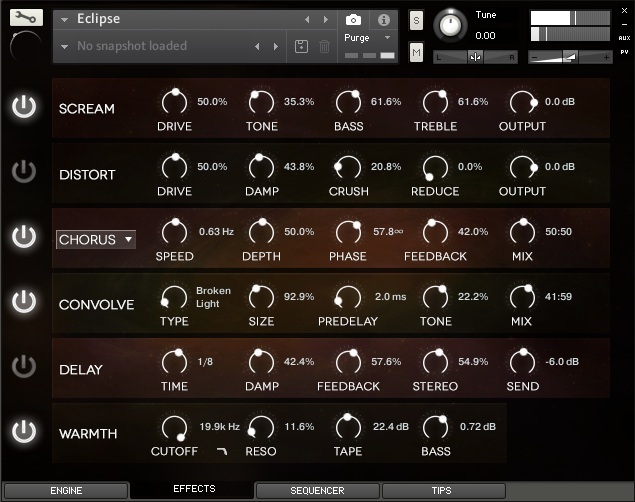Toggle the SCREAM effect power button
Screen dimensions: 635x502
point(24,108)
